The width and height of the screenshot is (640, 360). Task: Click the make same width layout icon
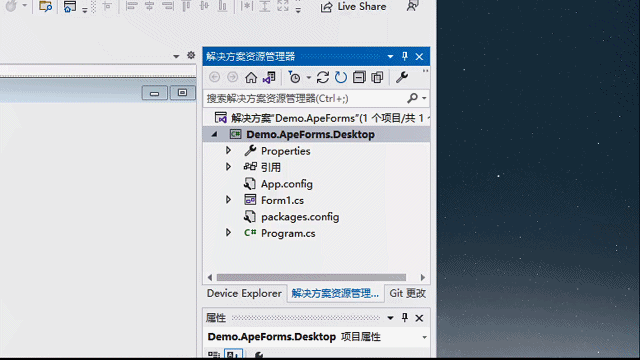[x=247, y=6]
